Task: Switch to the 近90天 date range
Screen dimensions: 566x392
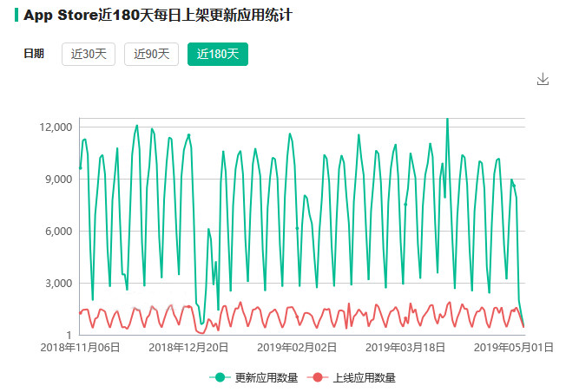Action: tap(151, 54)
